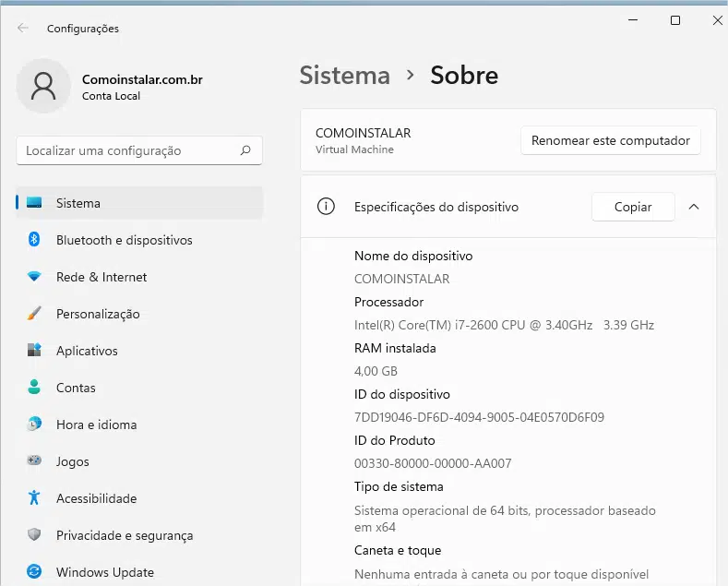
Task: Go to Rede & Internet settings
Action: (x=139, y=277)
